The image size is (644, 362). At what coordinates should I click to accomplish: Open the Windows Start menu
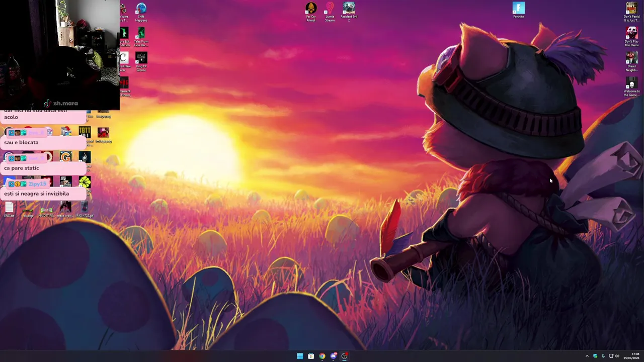pos(300,356)
